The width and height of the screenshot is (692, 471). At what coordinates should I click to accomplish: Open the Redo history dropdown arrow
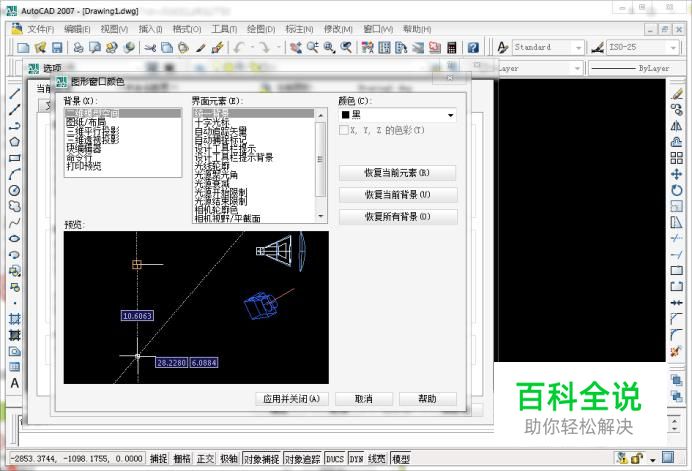point(278,47)
